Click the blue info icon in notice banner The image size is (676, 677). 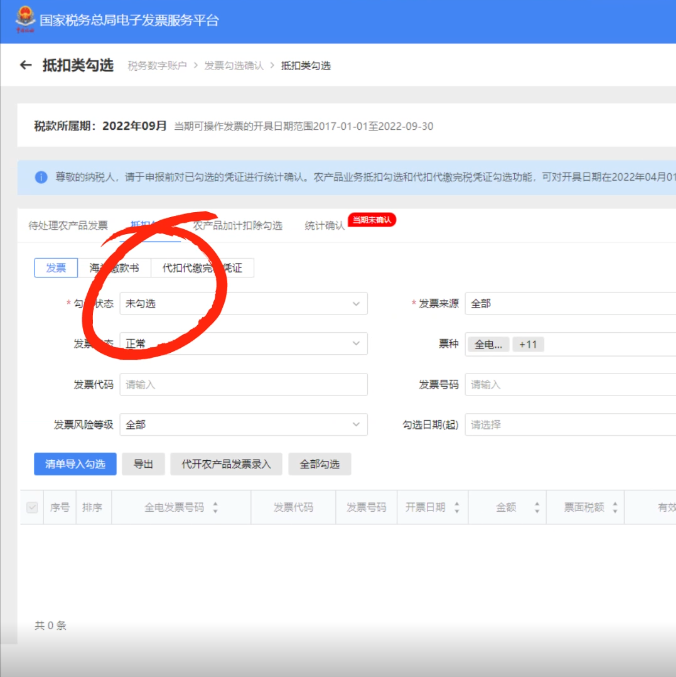[x=41, y=177]
